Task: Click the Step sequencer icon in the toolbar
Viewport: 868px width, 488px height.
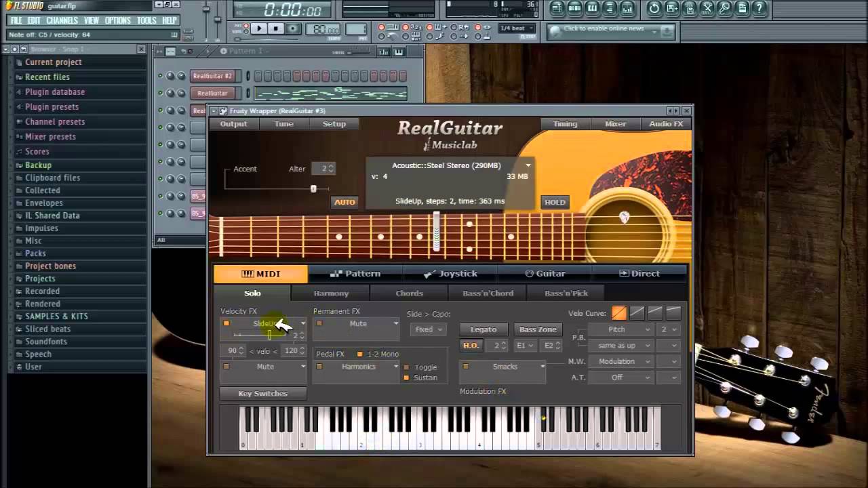Action: pyautogui.click(x=574, y=8)
